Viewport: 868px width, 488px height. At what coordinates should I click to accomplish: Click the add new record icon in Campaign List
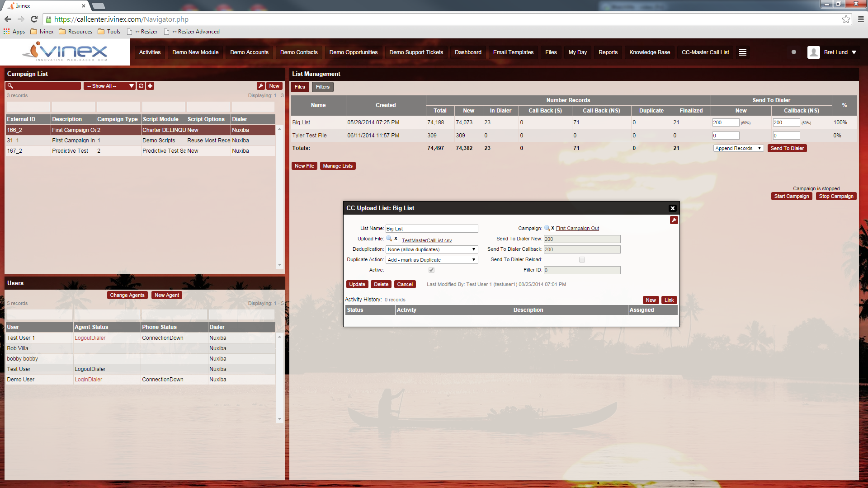pyautogui.click(x=149, y=85)
